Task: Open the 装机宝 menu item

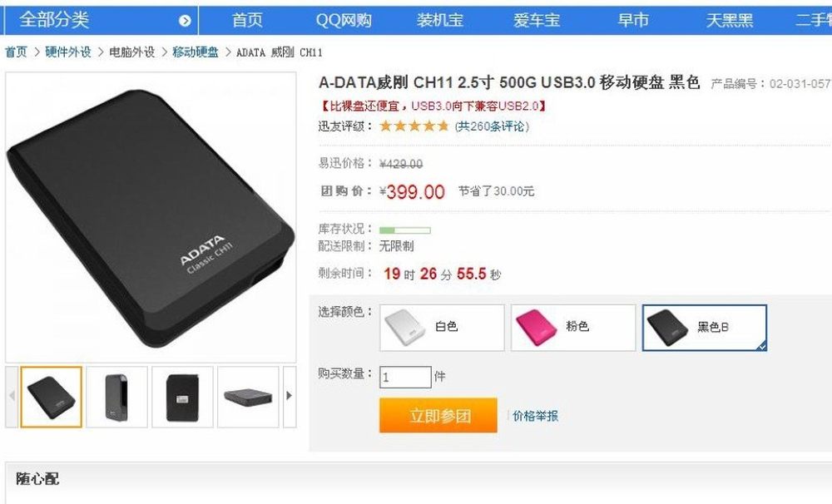Action: coord(440,20)
